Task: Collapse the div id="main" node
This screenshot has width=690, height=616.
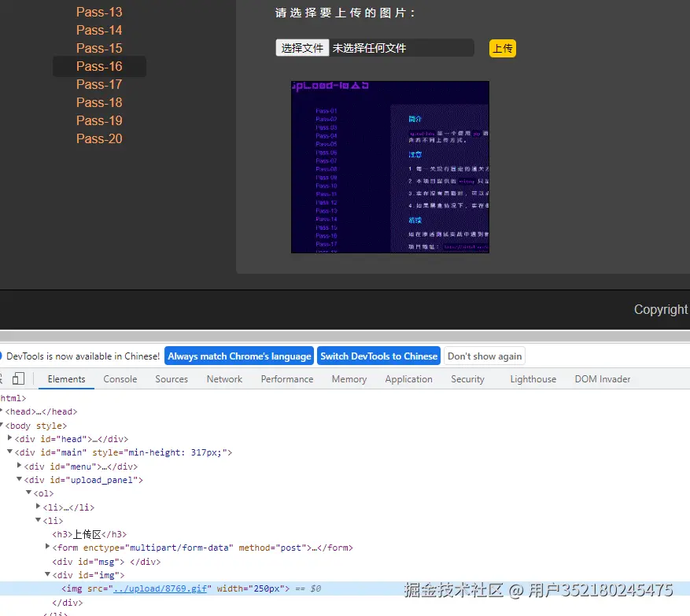Action: [x=9, y=452]
